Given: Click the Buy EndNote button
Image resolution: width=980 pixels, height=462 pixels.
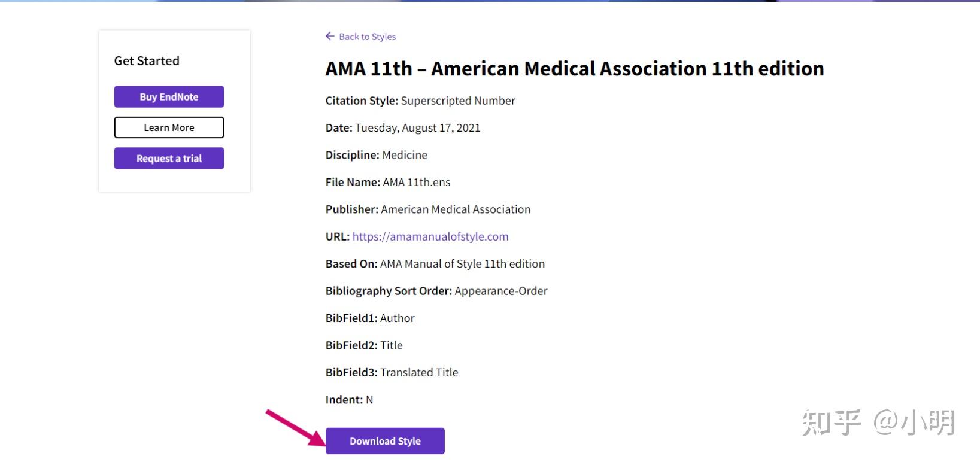Looking at the screenshot, I should tap(169, 97).
